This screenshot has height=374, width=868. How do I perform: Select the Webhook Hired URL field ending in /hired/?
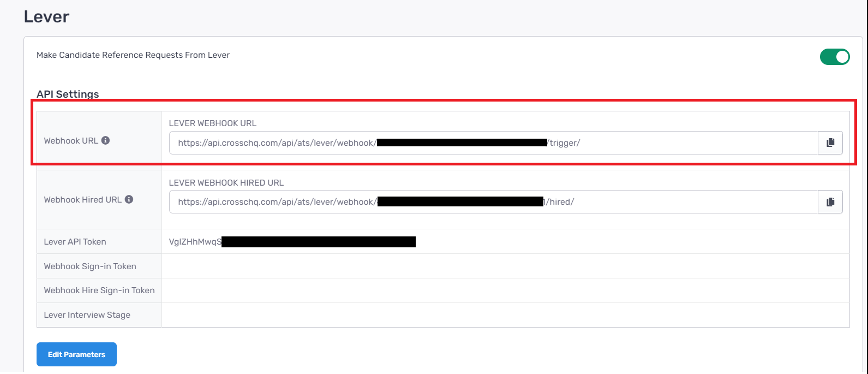click(494, 201)
